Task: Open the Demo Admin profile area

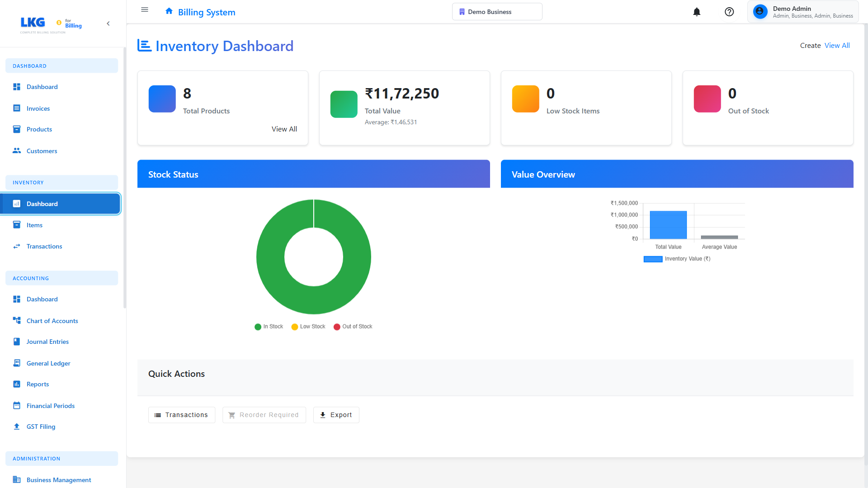Action: tap(803, 11)
